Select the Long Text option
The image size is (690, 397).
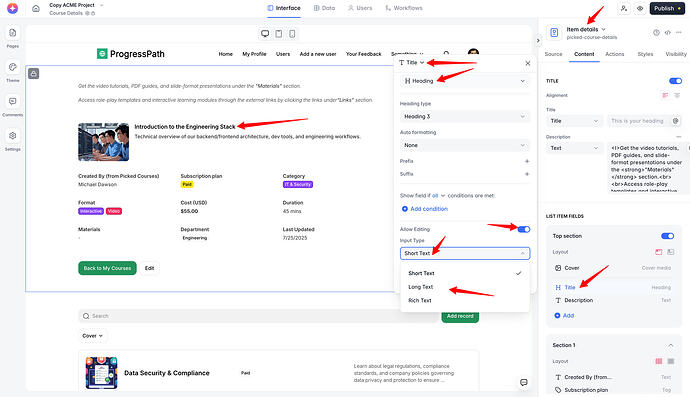point(465,287)
